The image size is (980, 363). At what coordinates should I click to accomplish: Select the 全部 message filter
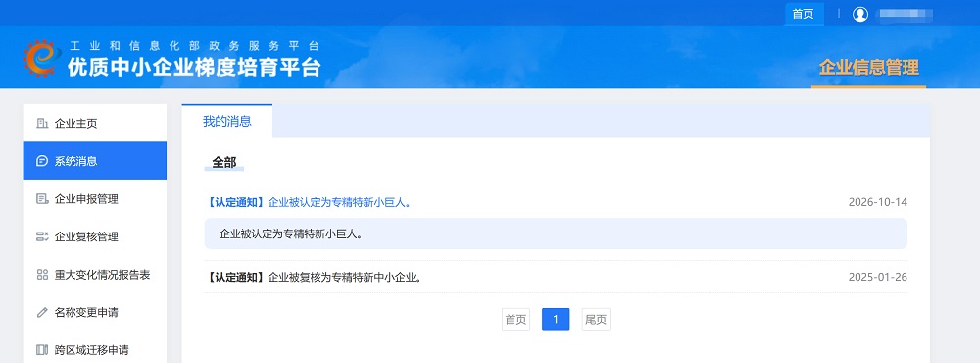pyautogui.click(x=224, y=163)
